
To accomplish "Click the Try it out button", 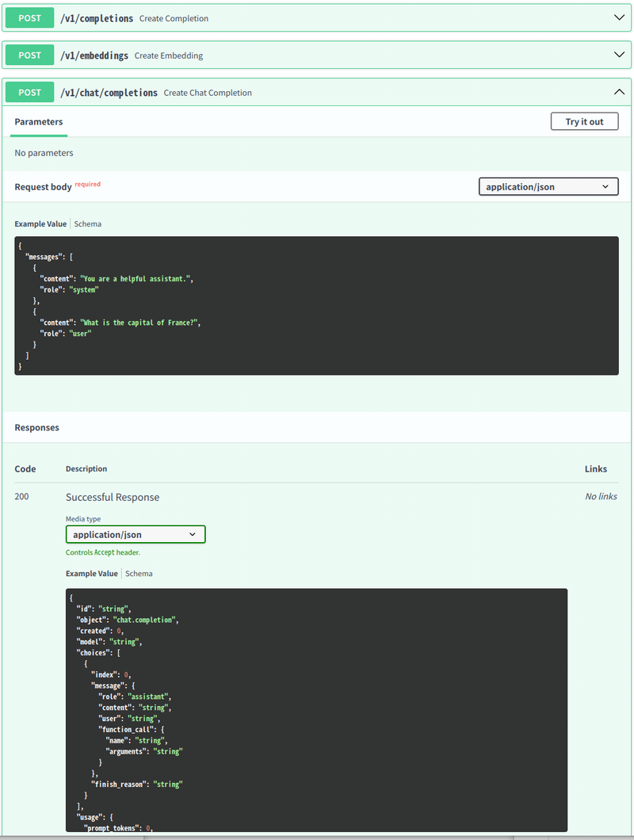I will click(584, 121).
